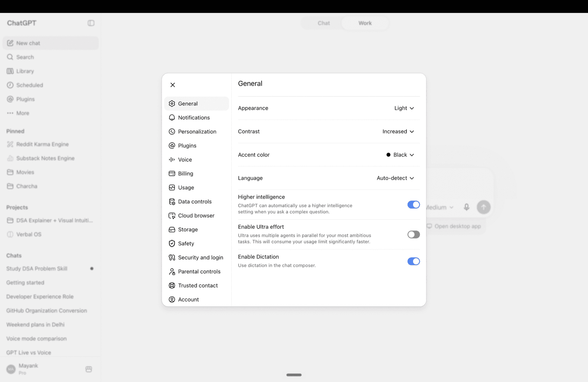Open the Getting started chat
Screen dimensions: 588x382
pos(50,282)
